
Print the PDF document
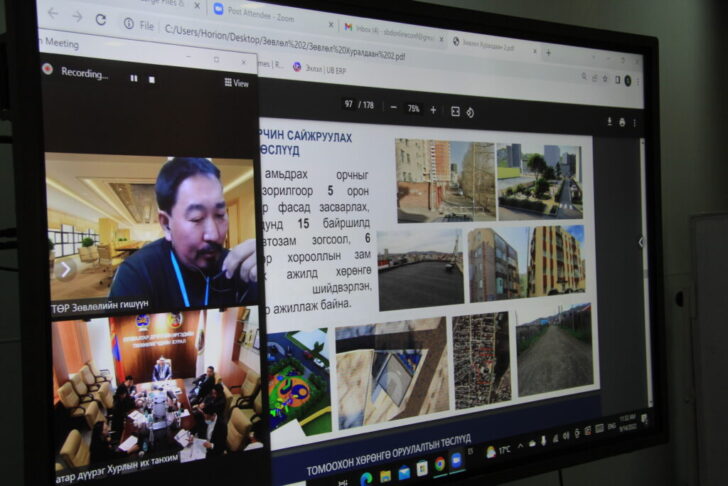click(x=622, y=122)
